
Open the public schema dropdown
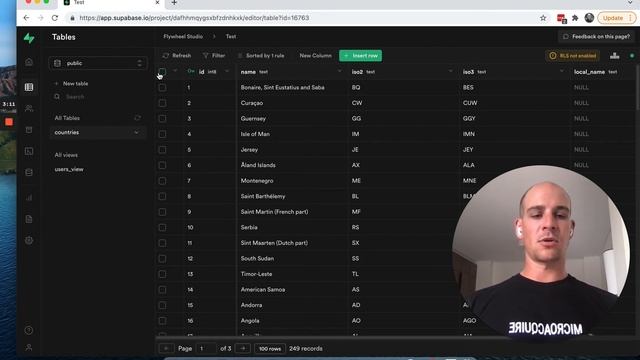[x=98, y=63]
